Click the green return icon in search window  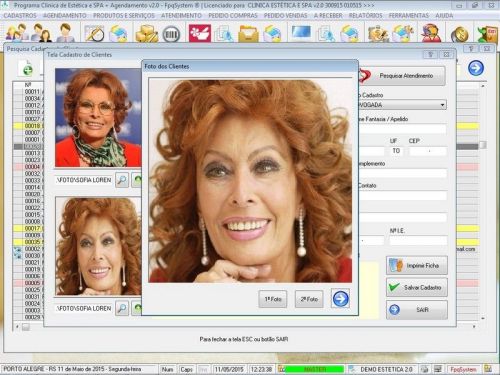27,69
